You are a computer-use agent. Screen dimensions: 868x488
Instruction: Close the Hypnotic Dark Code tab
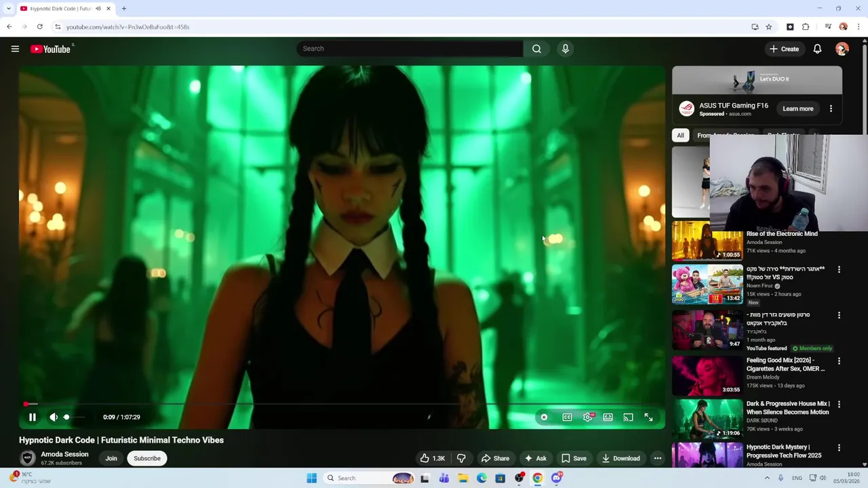(x=108, y=8)
